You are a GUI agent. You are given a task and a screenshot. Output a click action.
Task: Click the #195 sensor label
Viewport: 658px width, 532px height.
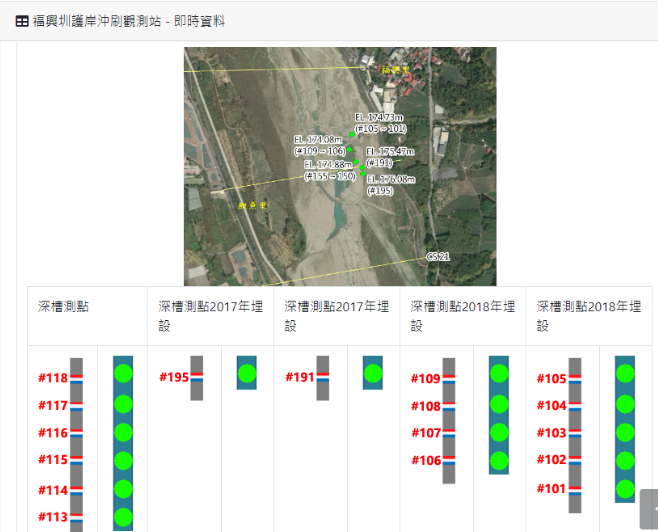tap(174, 377)
